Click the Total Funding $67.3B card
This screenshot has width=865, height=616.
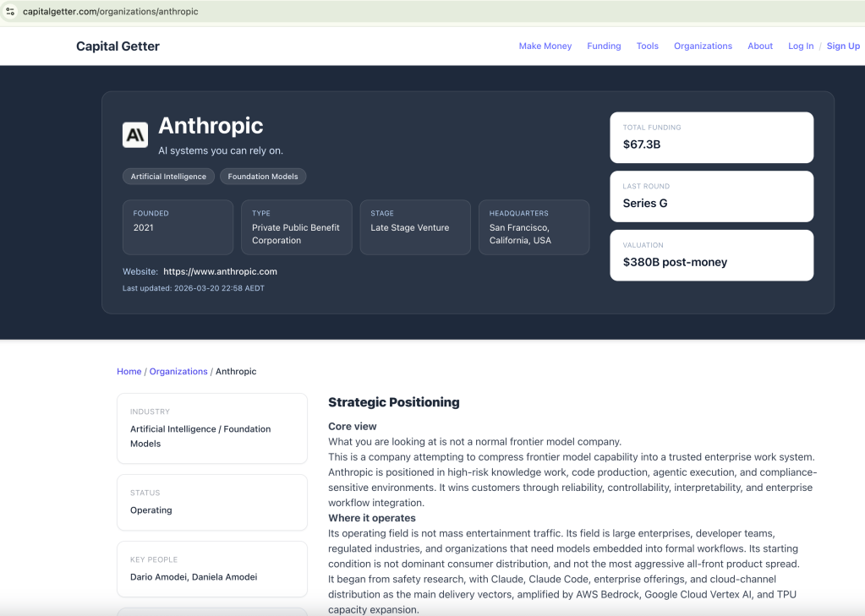[x=711, y=138]
